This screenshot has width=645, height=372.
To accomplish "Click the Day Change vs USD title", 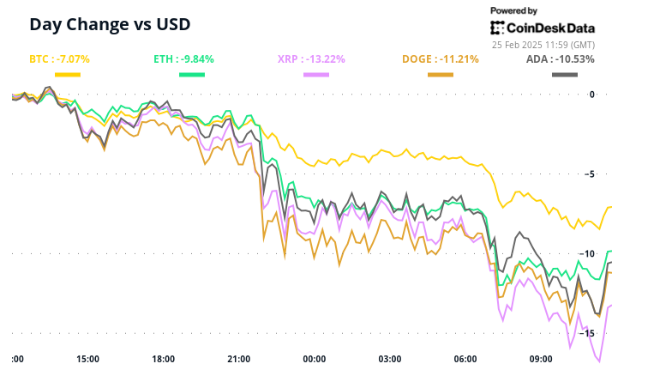I will 110,24.
